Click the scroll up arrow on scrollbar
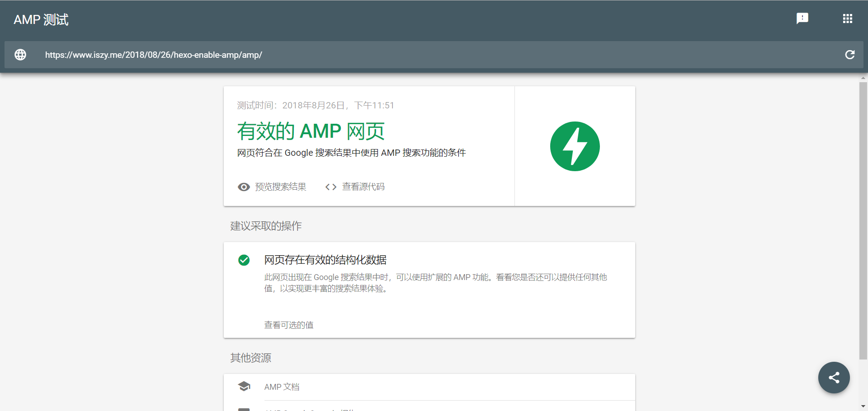 coord(863,78)
